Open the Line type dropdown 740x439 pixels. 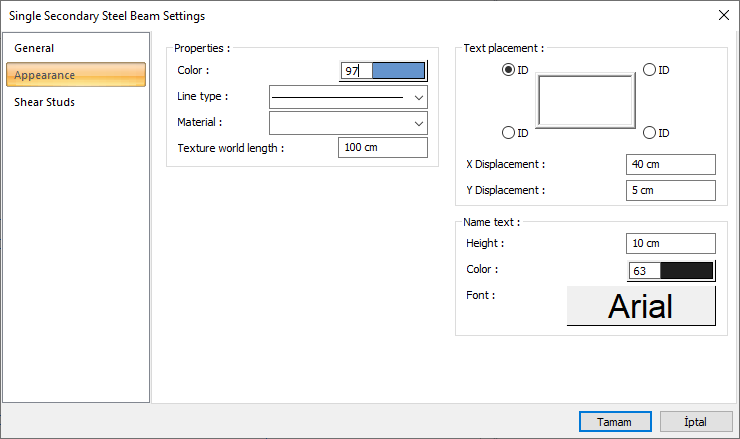(348, 97)
